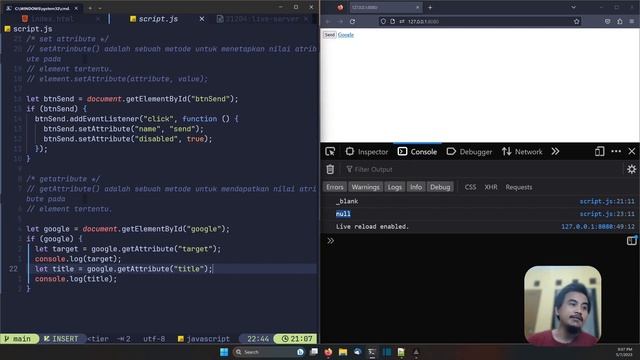Open DevTools customize three-dots menu
The image size is (640, 360).
click(x=616, y=151)
